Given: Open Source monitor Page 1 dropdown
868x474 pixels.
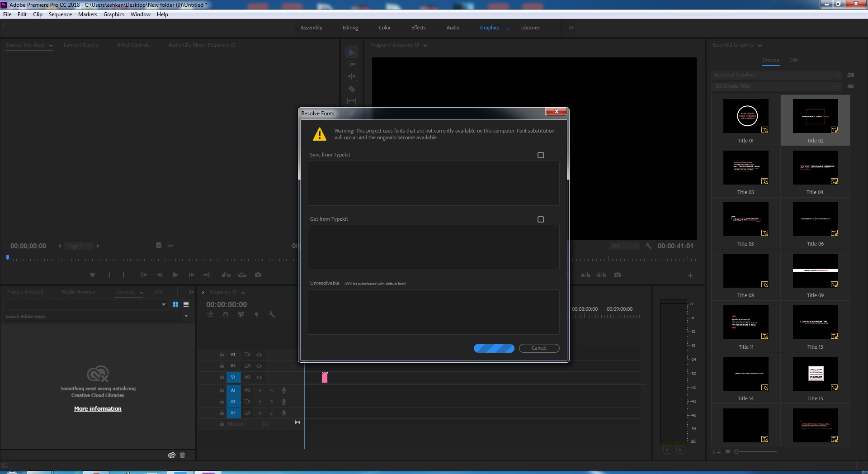Looking at the screenshot, I should point(79,246).
